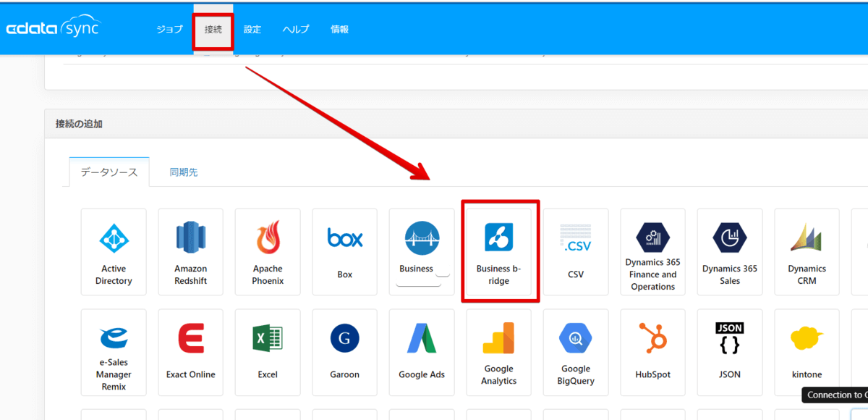Image resolution: width=868 pixels, height=420 pixels.
Task: Open the 情報 page
Action: (x=340, y=29)
